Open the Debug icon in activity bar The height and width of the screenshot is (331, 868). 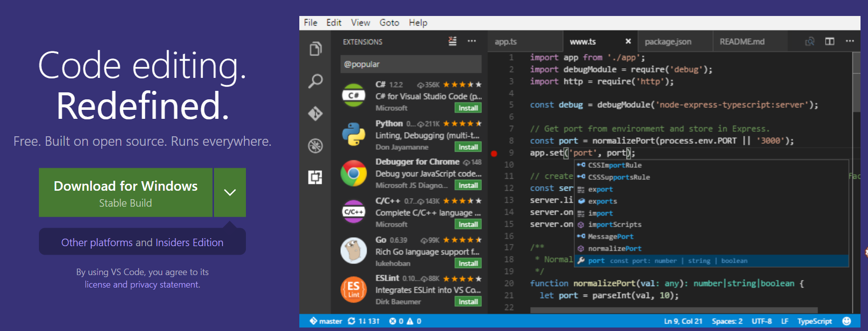[x=315, y=146]
